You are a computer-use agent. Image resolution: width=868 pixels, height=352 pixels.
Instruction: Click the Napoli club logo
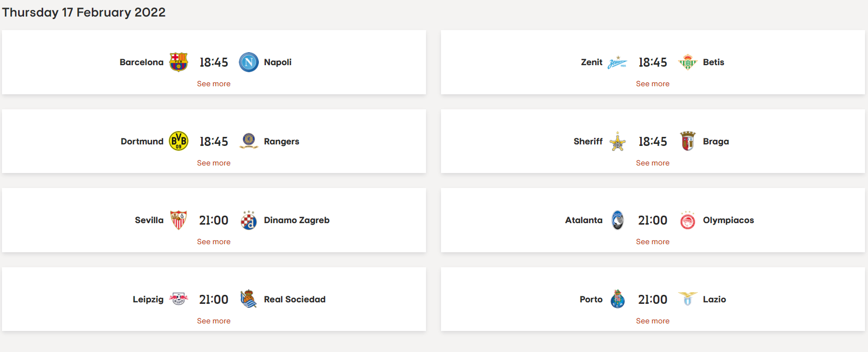(x=249, y=62)
